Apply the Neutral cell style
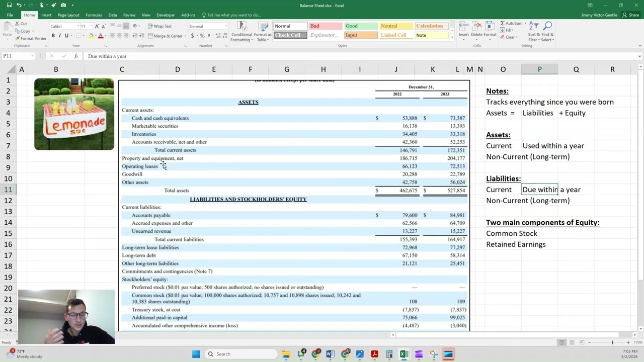Viewport: 644px width, 362px height. point(396,26)
